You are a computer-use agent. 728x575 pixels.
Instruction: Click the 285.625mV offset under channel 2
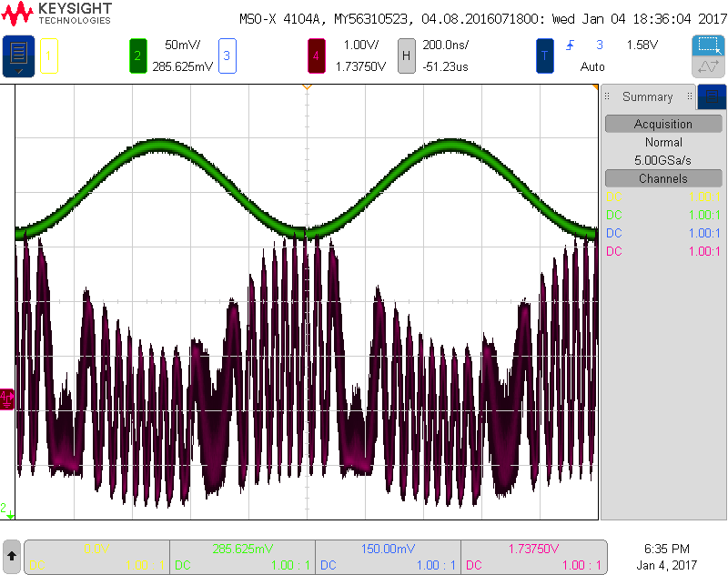pos(183,66)
